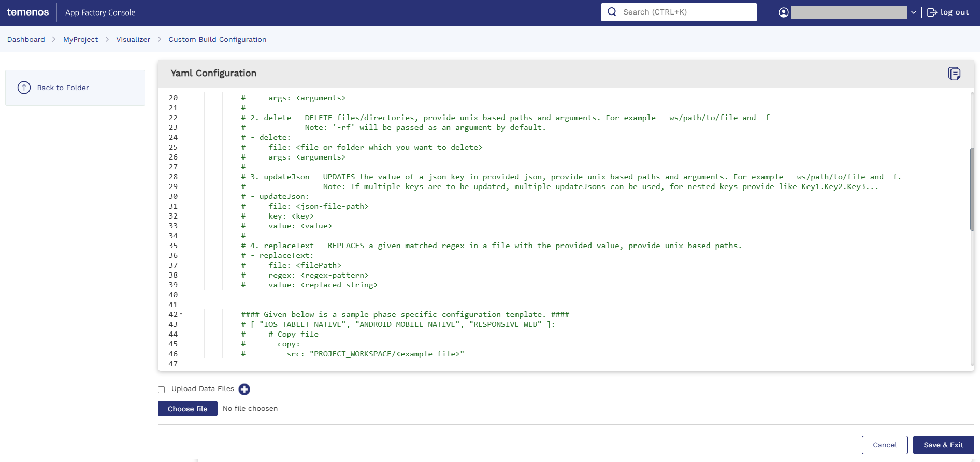Click the '# Copy file' comment line
This screenshot has height=462, width=980.
(x=280, y=334)
